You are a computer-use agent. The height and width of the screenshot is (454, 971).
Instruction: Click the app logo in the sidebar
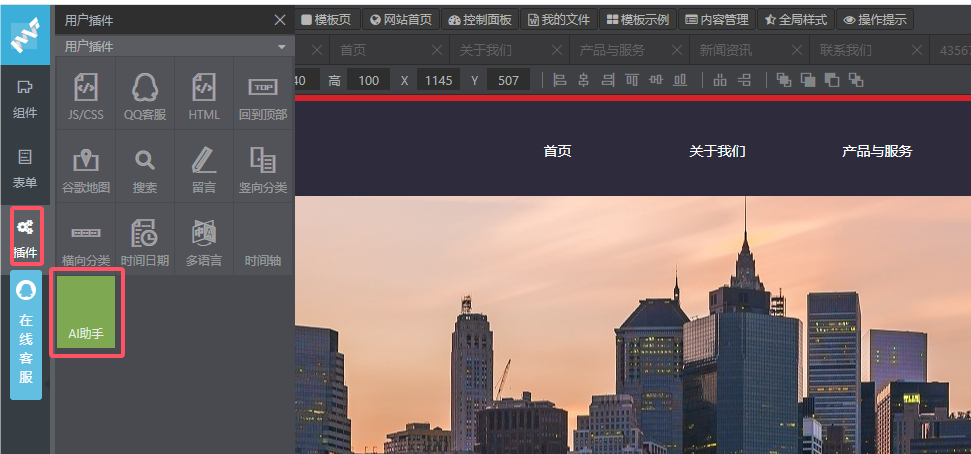(25, 35)
